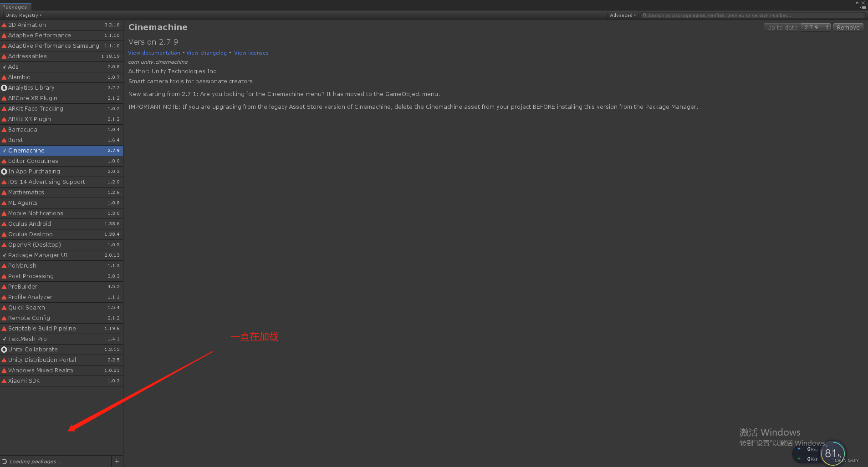Click the Remove button for Cinemachine
The image size is (868, 467).
click(848, 27)
